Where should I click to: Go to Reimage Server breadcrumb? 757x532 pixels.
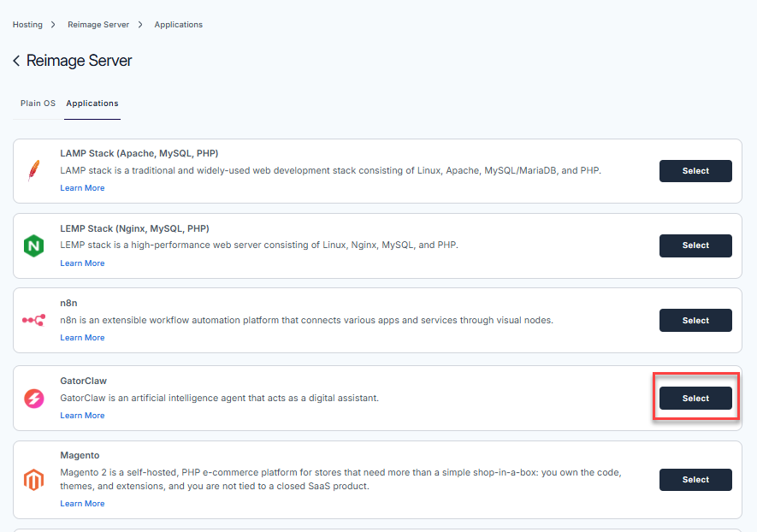click(98, 25)
